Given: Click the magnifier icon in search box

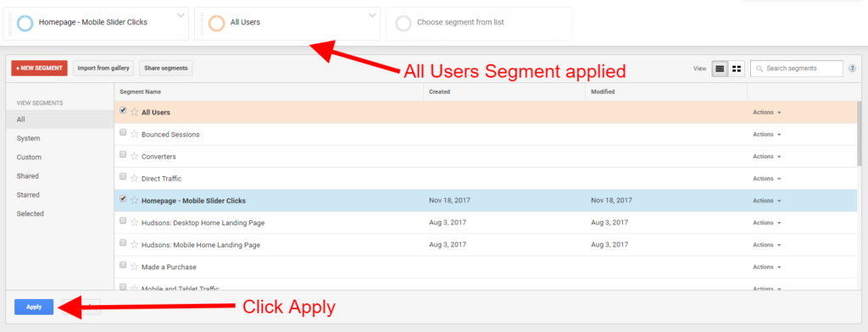Looking at the screenshot, I should [759, 69].
